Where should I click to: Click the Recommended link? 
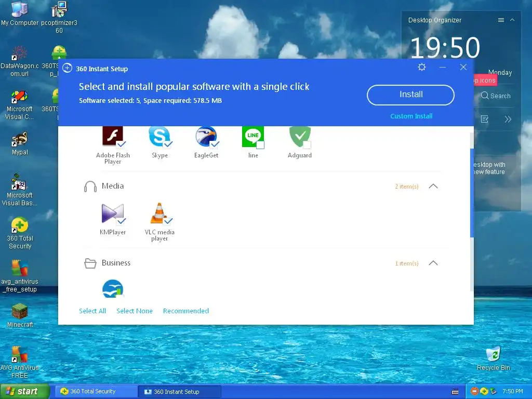pyautogui.click(x=186, y=311)
